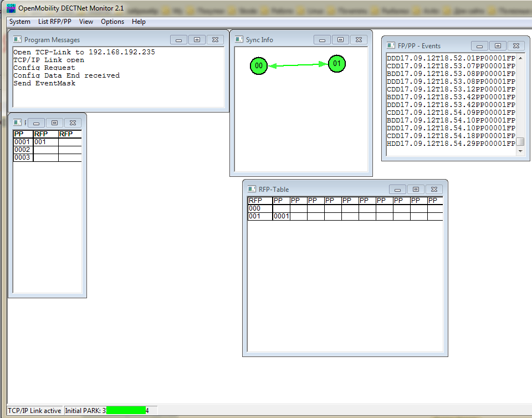Select event line CDD17.09.12T18.53.07
532x418 pixels.
[451, 66]
